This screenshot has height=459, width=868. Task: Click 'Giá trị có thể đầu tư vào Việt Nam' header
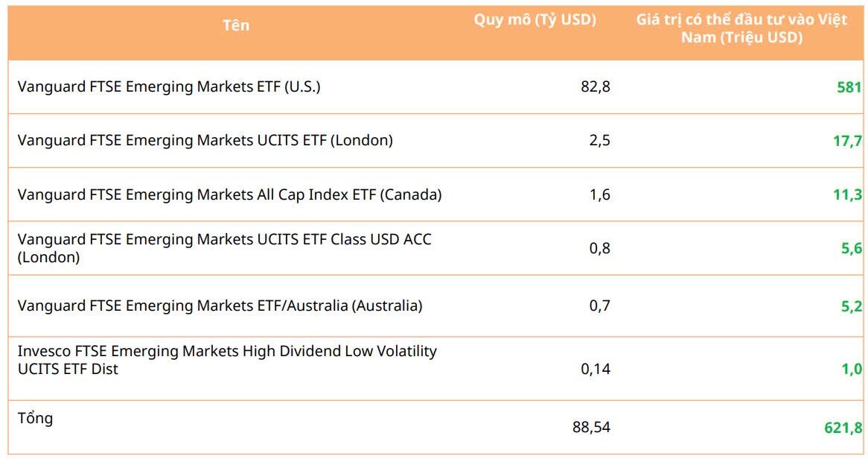(741, 28)
